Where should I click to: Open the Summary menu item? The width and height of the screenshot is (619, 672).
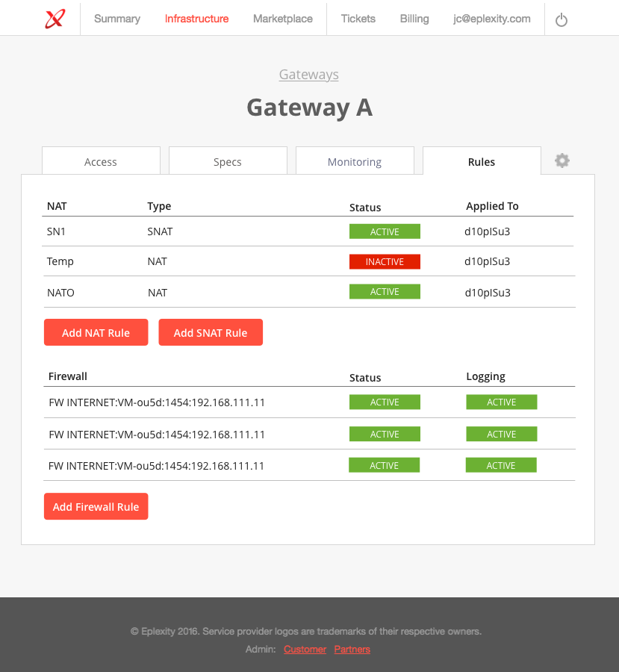[x=117, y=19]
